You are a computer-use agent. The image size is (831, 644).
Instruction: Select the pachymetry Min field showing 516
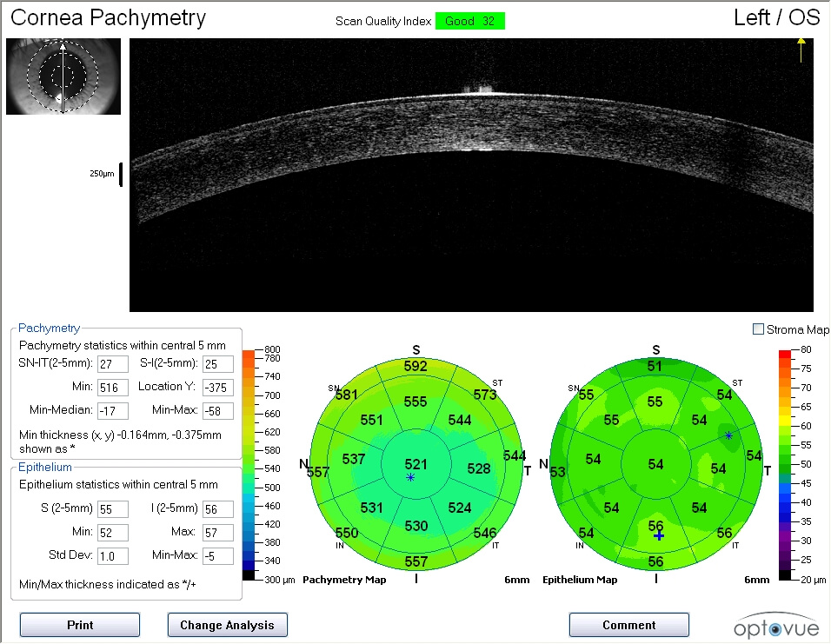pos(113,388)
